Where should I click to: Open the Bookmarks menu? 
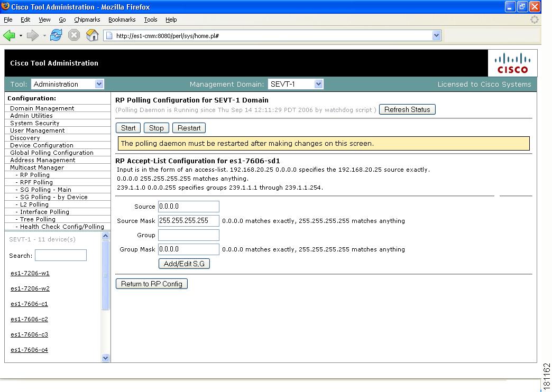coord(122,20)
